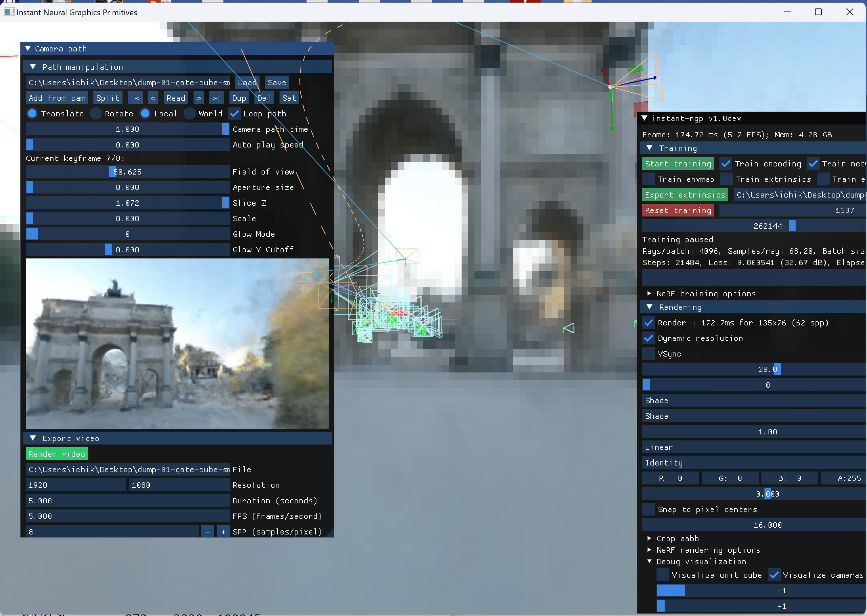Click Export extrinsics button

click(x=685, y=195)
